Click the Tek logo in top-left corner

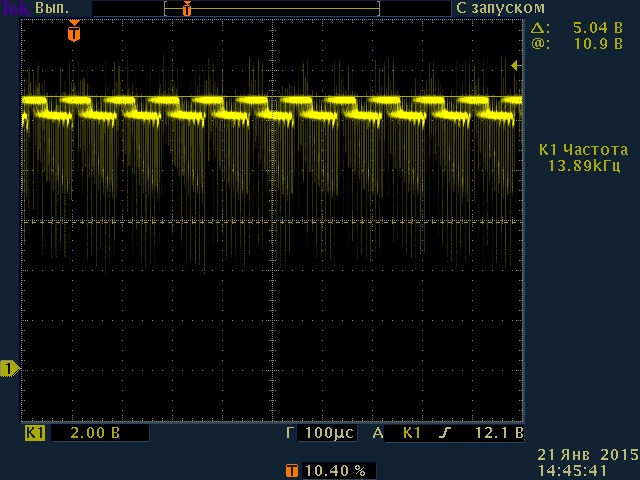point(10,7)
